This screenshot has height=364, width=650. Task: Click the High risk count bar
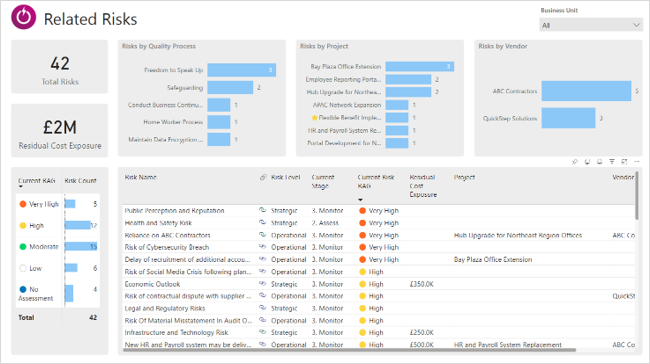(78, 226)
